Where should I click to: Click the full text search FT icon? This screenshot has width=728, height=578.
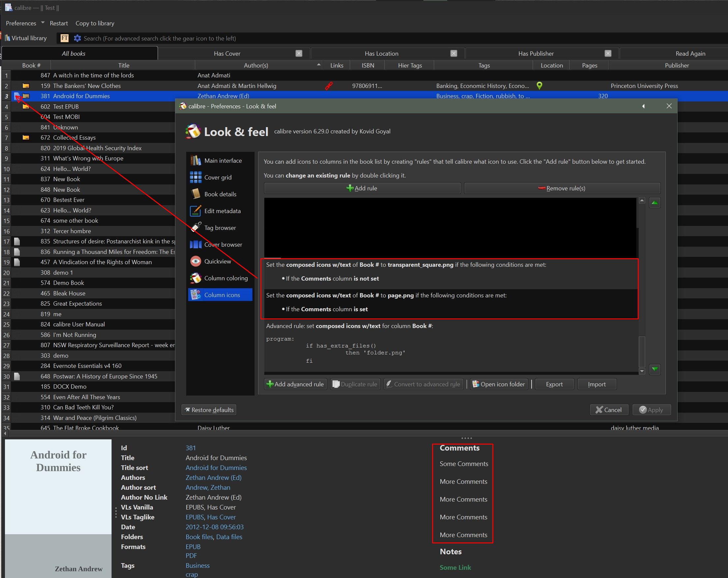tap(64, 38)
